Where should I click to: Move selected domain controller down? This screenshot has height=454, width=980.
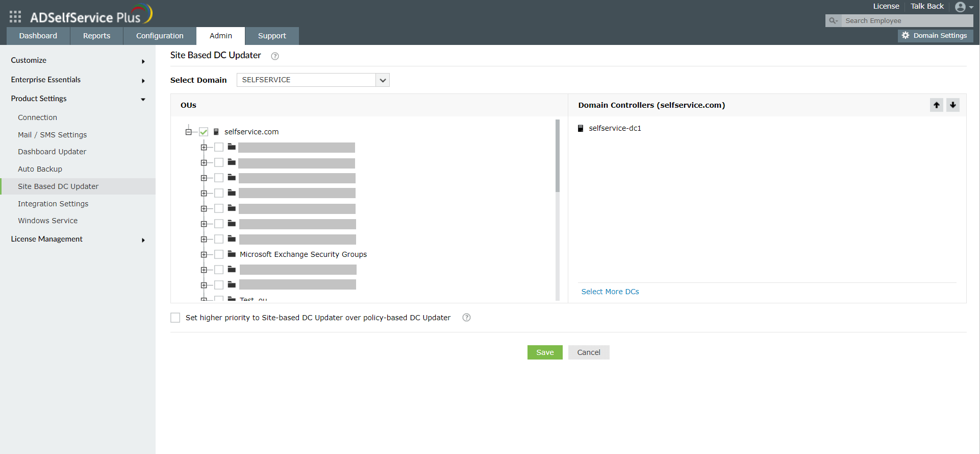(953, 105)
